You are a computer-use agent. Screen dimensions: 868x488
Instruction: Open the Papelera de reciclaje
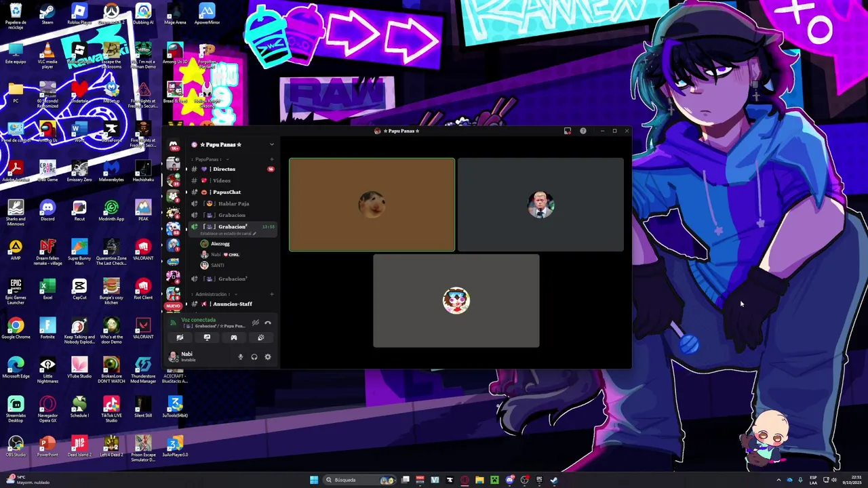click(16, 16)
